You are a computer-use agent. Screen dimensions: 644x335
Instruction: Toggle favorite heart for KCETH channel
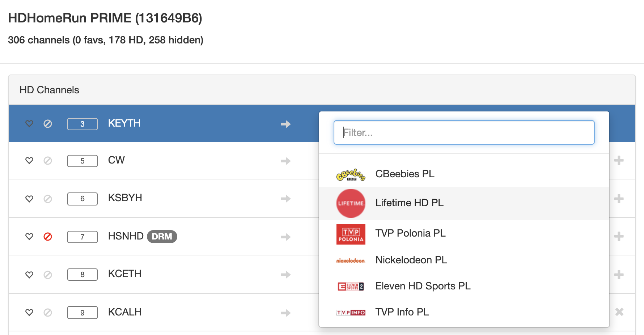(x=29, y=275)
